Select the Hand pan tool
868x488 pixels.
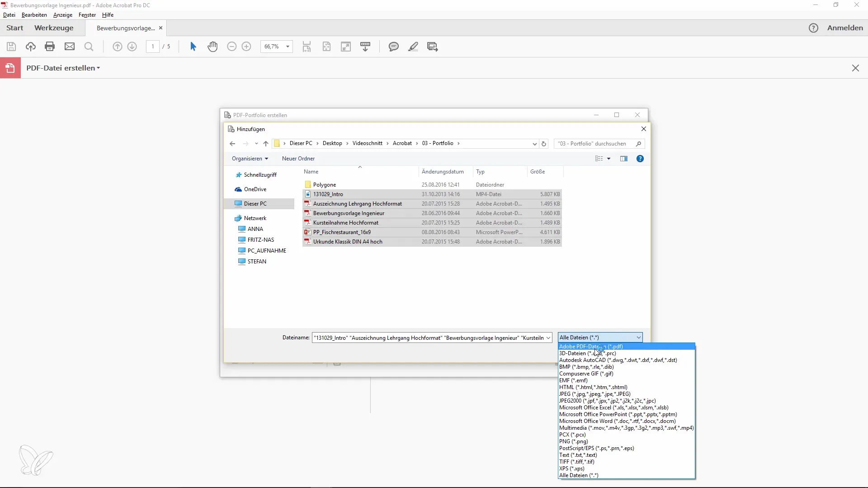(x=212, y=47)
